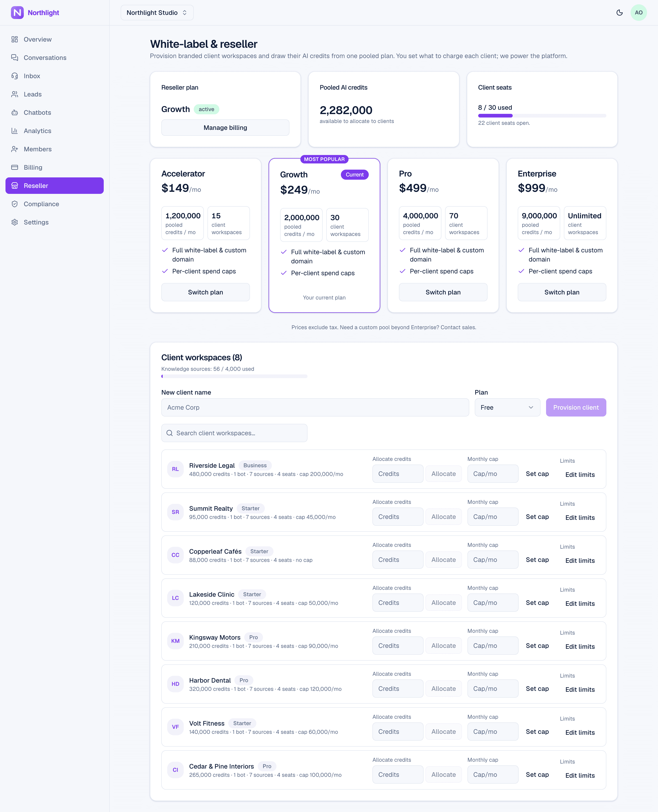The width and height of the screenshot is (658, 812).
Task: Click the 2,282,000 pooled credits value
Action: [x=346, y=110]
